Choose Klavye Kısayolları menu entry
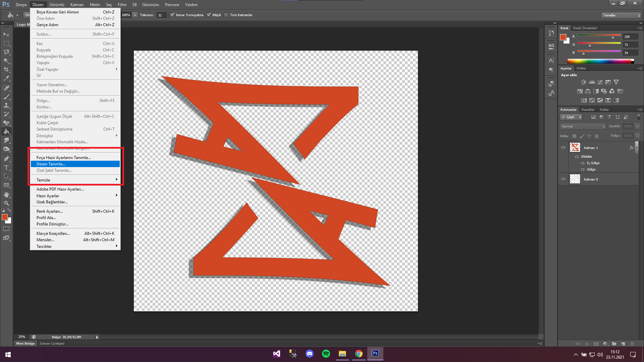This screenshot has width=644, height=362. coord(75,234)
